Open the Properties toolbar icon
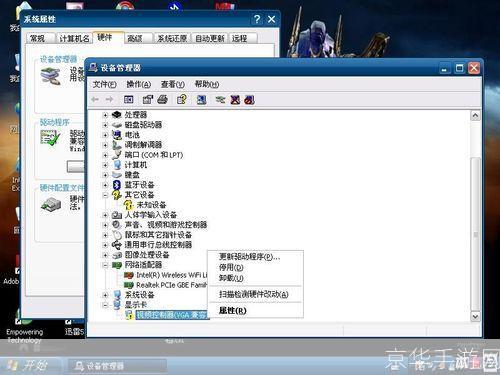 pos(147,99)
